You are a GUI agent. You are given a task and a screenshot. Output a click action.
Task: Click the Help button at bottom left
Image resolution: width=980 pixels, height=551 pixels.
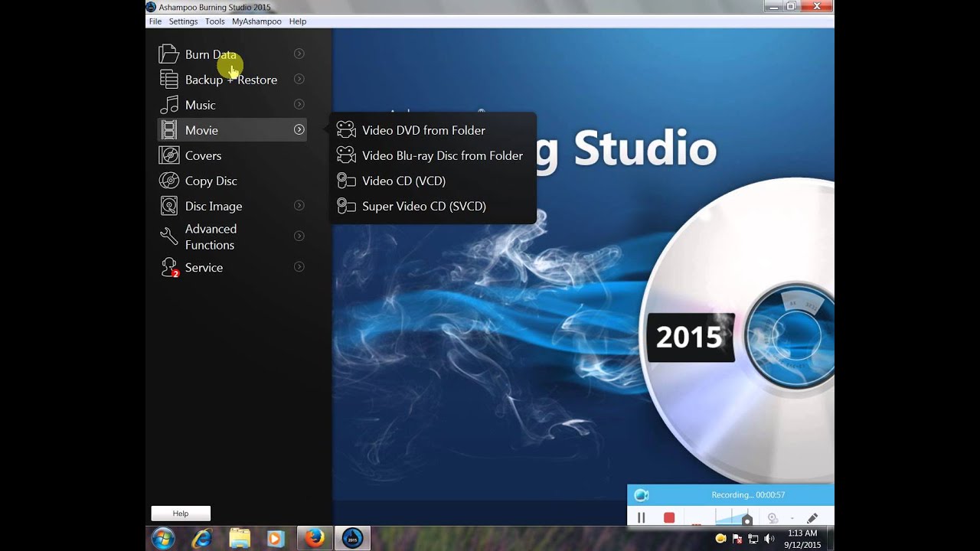click(181, 514)
